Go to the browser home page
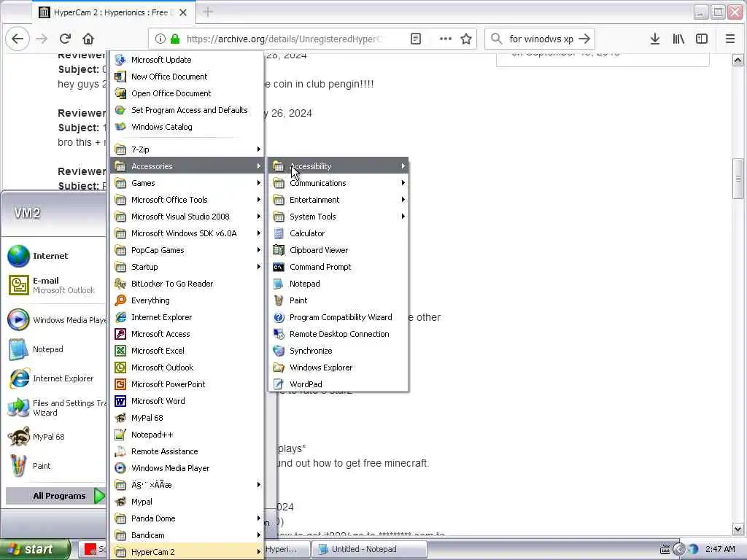 88,39
